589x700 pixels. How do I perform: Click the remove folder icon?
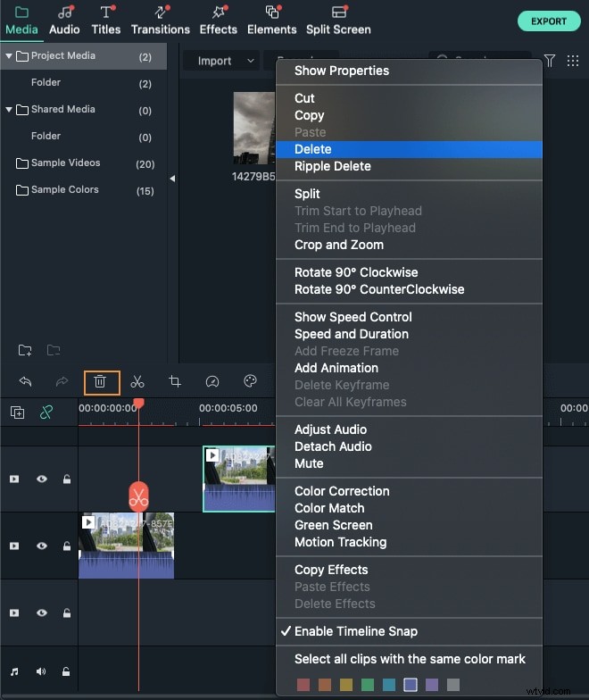54,350
